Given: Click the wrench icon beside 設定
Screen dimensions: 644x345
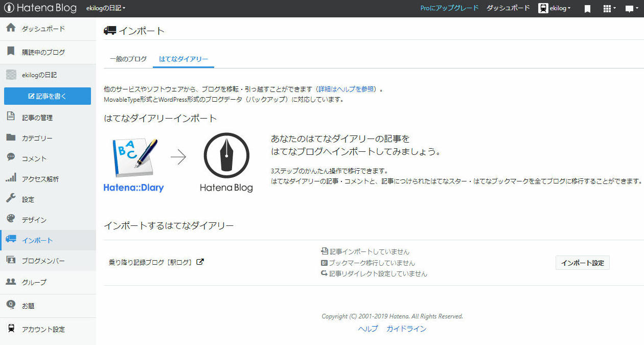Looking at the screenshot, I should (11, 198).
